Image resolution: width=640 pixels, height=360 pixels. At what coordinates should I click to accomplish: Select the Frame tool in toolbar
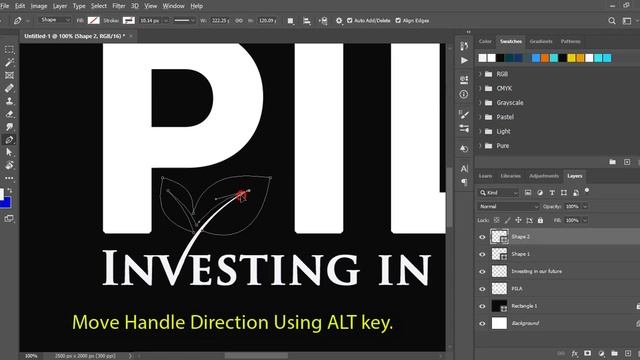tap(9, 75)
